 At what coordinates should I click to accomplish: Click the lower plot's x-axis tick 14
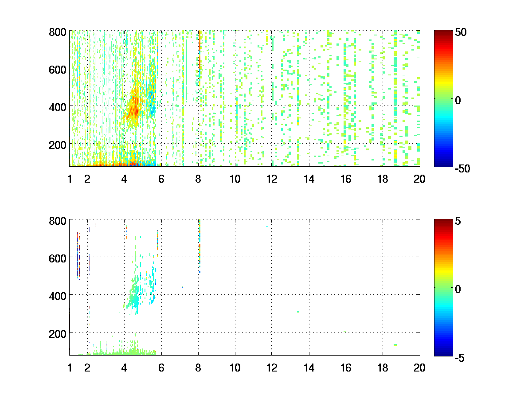309,368
